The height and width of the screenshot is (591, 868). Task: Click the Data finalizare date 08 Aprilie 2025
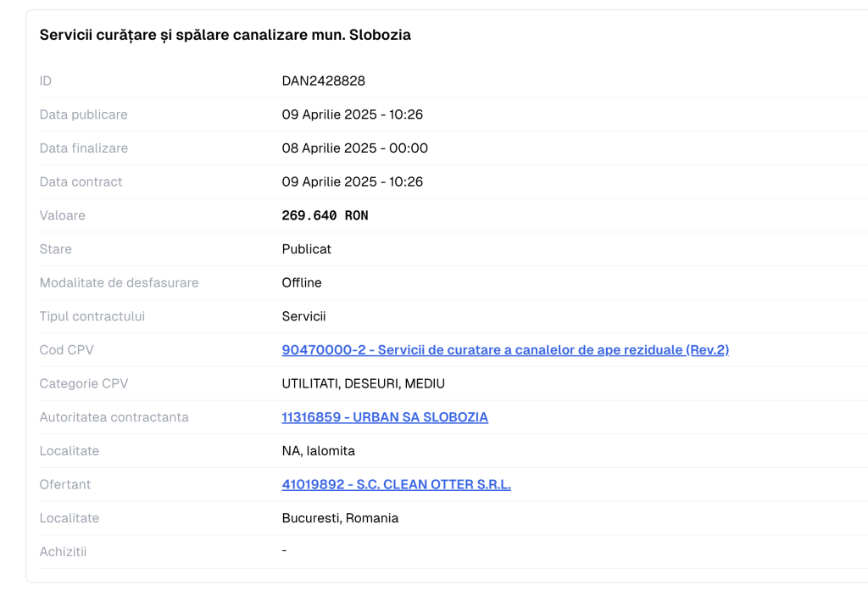pos(354,148)
